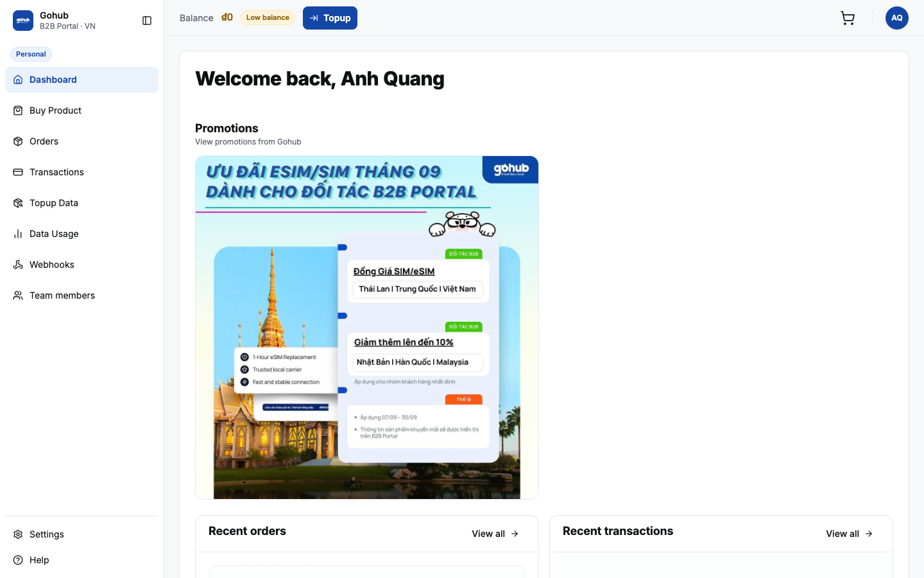Image resolution: width=924 pixels, height=578 pixels.
Task: Toggle the sidebar collapse icon
Action: click(x=147, y=21)
